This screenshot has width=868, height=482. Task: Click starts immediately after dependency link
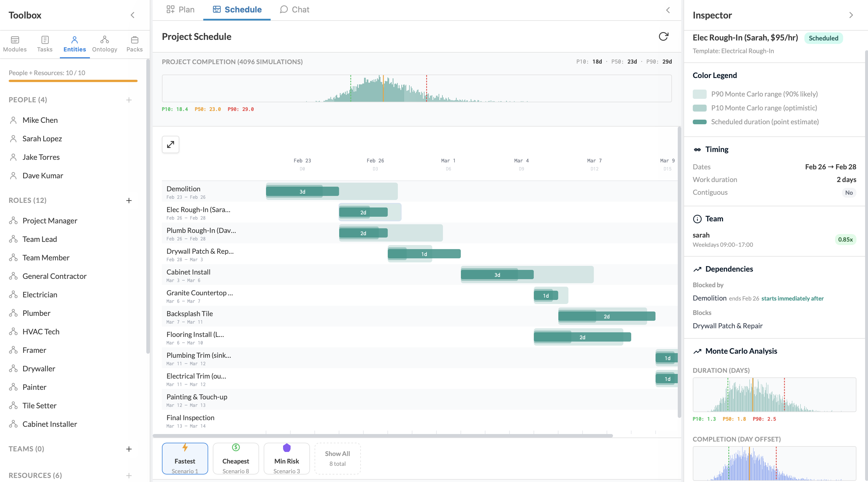793,299
